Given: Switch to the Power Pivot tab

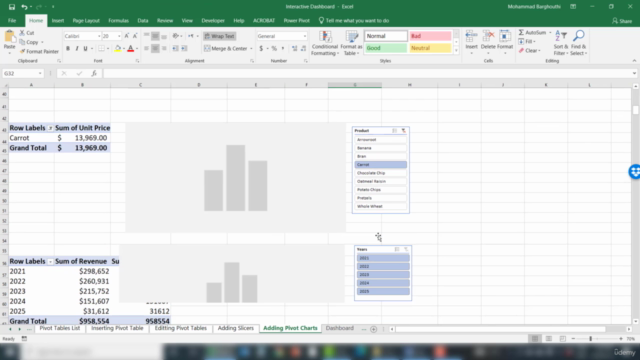Looking at the screenshot, I should tap(296, 20).
